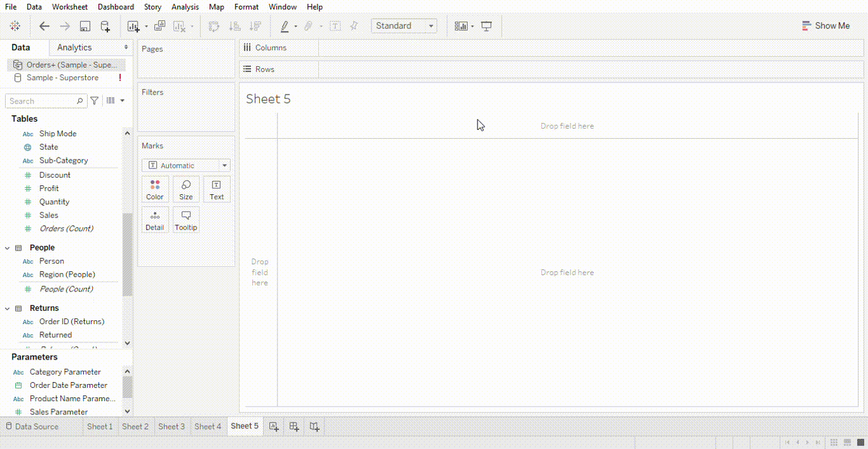Open the show/hide cards dropdown arrow
The height and width of the screenshot is (449, 868).
pyautogui.click(x=472, y=26)
